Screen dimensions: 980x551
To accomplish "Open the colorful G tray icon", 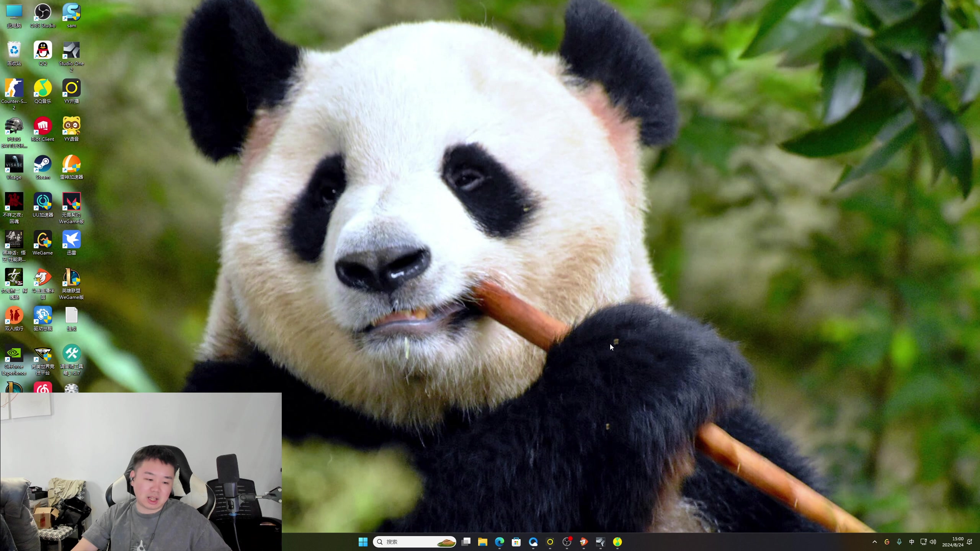I will tap(887, 542).
